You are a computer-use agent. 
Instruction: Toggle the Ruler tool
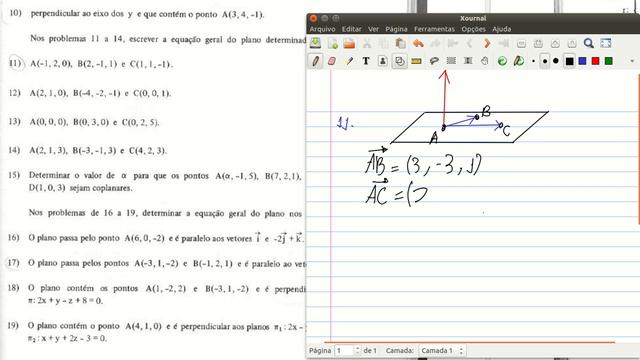pos(416,61)
